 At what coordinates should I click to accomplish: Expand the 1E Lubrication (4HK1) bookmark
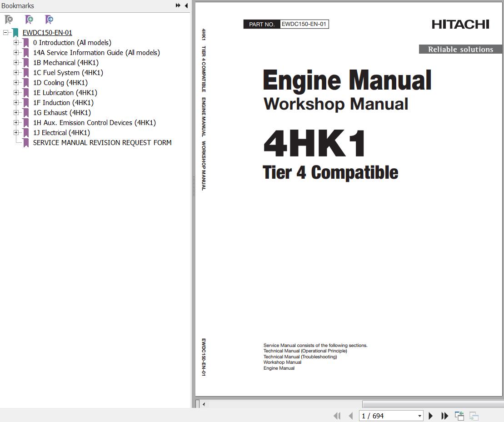[16, 92]
